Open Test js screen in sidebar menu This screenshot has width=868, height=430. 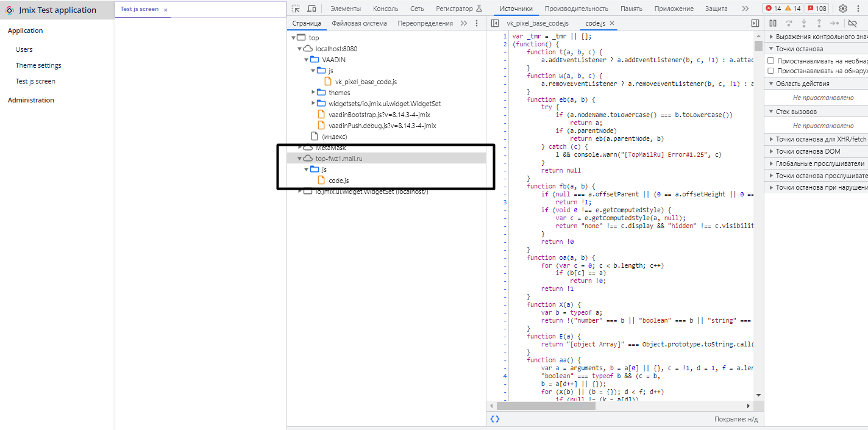(35, 81)
